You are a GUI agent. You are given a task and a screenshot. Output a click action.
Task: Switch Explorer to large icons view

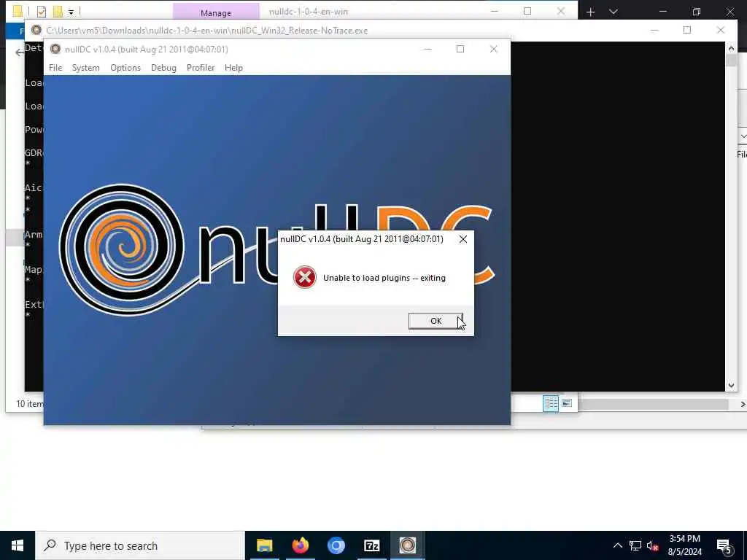[x=566, y=403]
